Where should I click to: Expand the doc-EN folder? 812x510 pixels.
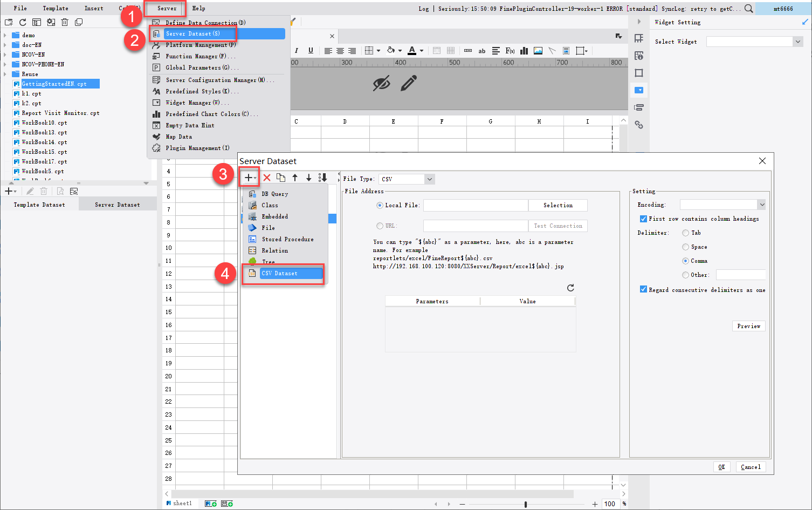point(5,45)
